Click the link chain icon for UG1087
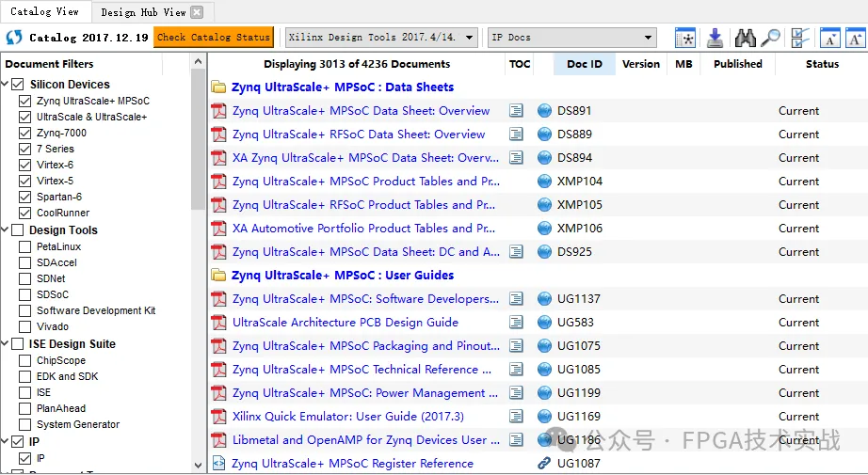The image size is (868, 475). click(545, 464)
